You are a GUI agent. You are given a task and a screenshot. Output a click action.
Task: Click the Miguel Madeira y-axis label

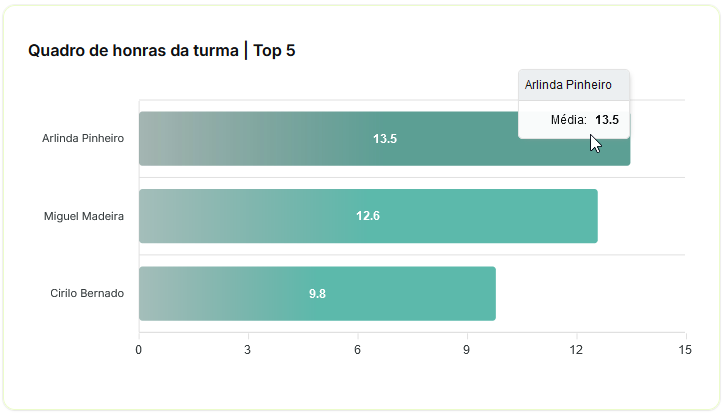tap(84, 216)
